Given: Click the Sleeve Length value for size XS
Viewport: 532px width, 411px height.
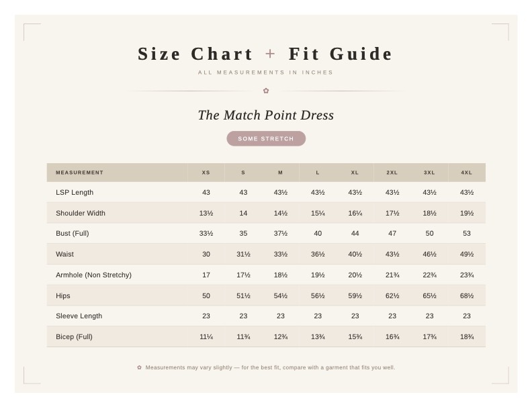Looking at the screenshot, I should pyautogui.click(x=206, y=316).
